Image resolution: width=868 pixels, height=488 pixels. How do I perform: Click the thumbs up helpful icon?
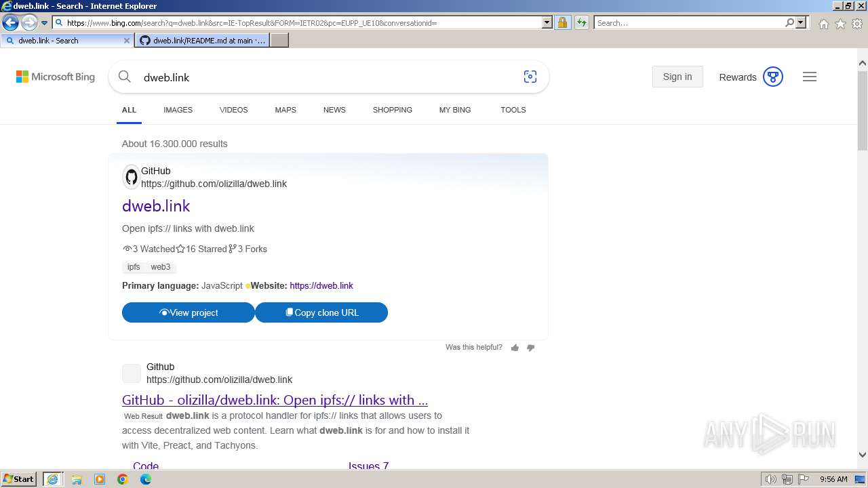pos(515,348)
